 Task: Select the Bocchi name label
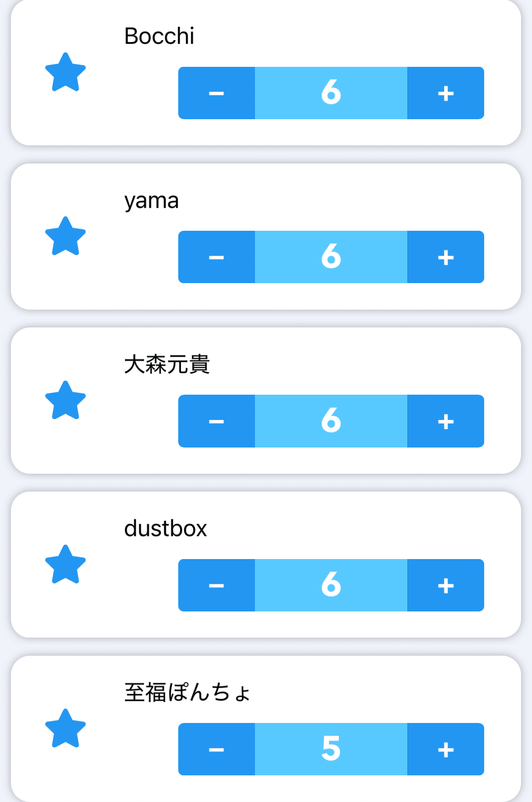(x=159, y=36)
